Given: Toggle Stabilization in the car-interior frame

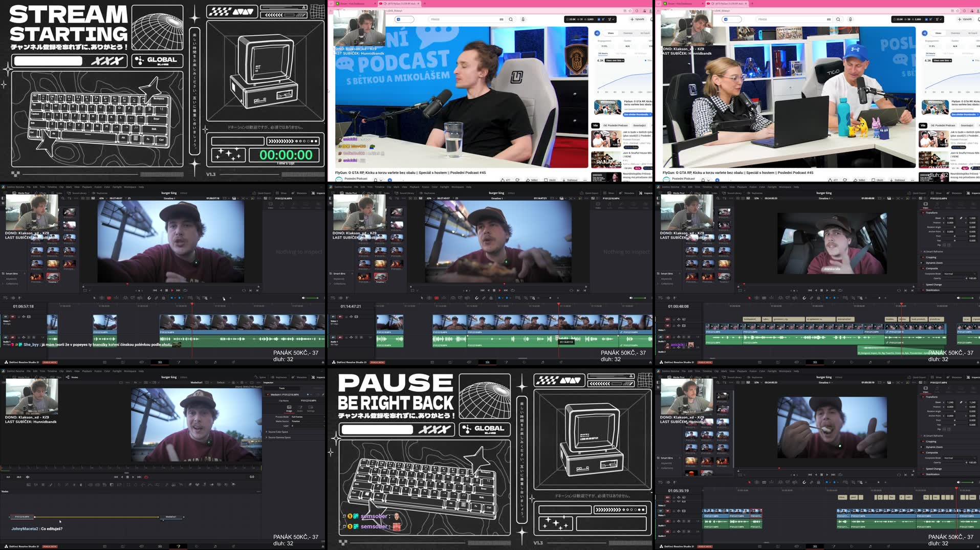Looking at the screenshot, I should tap(923, 290).
